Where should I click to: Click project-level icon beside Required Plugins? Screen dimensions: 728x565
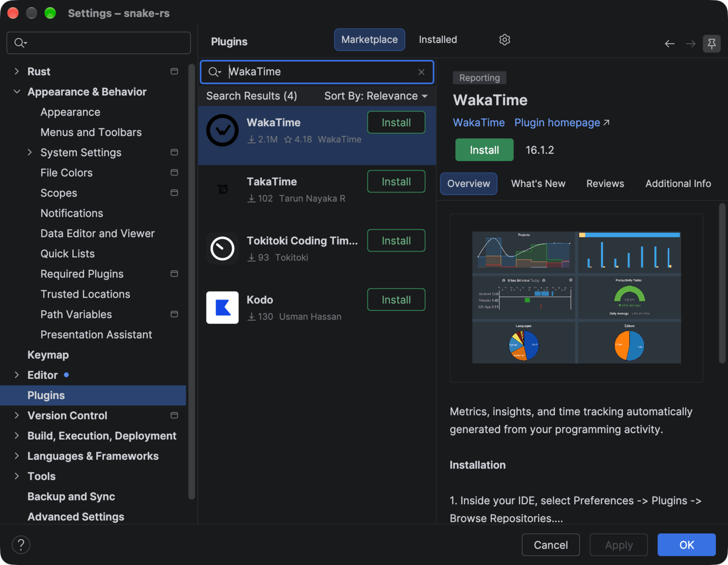coord(174,274)
